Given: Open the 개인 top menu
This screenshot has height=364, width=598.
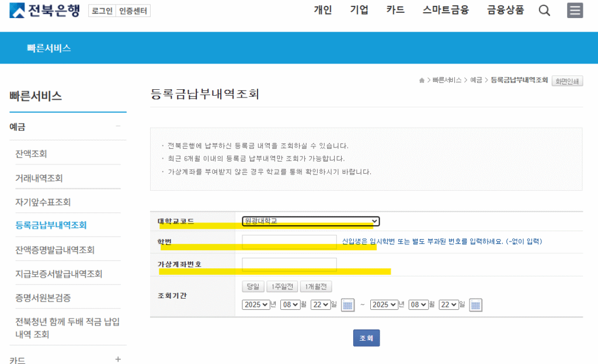Looking at the screenshot, I should 322,10.
